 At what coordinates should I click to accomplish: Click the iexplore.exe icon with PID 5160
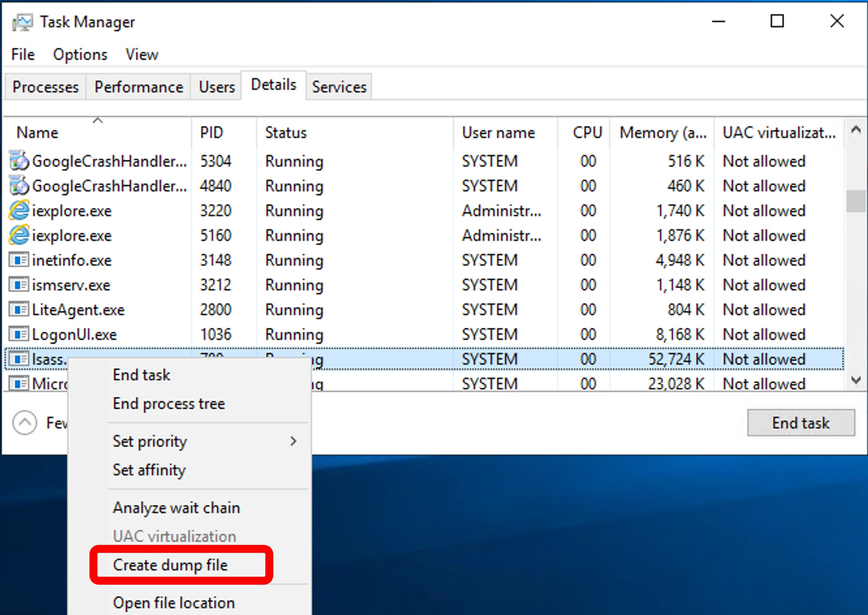[x=19, y=235]
